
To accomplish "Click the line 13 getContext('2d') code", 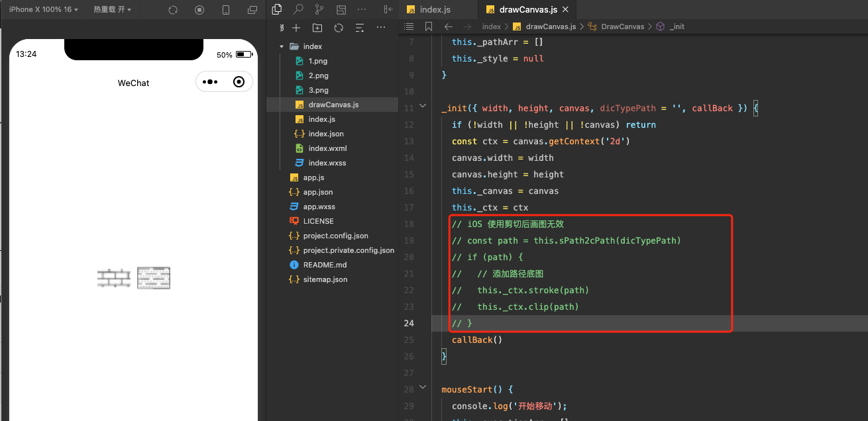I will click(589, 141).
